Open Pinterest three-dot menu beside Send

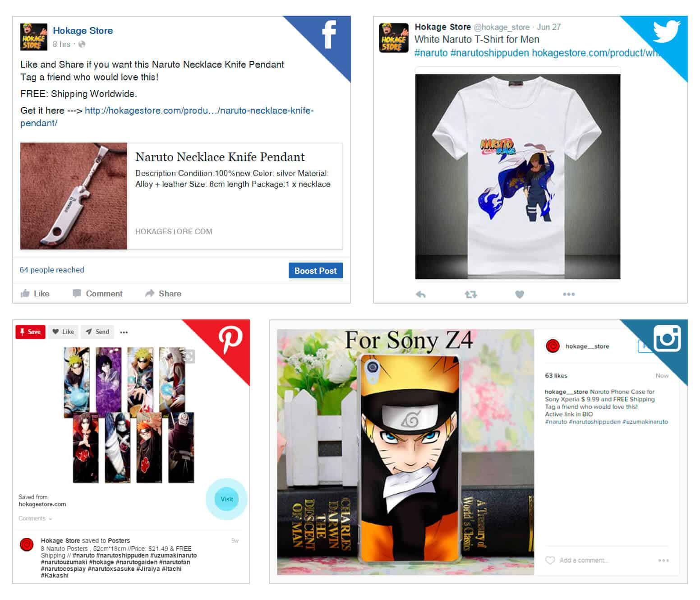click(124, 332)
